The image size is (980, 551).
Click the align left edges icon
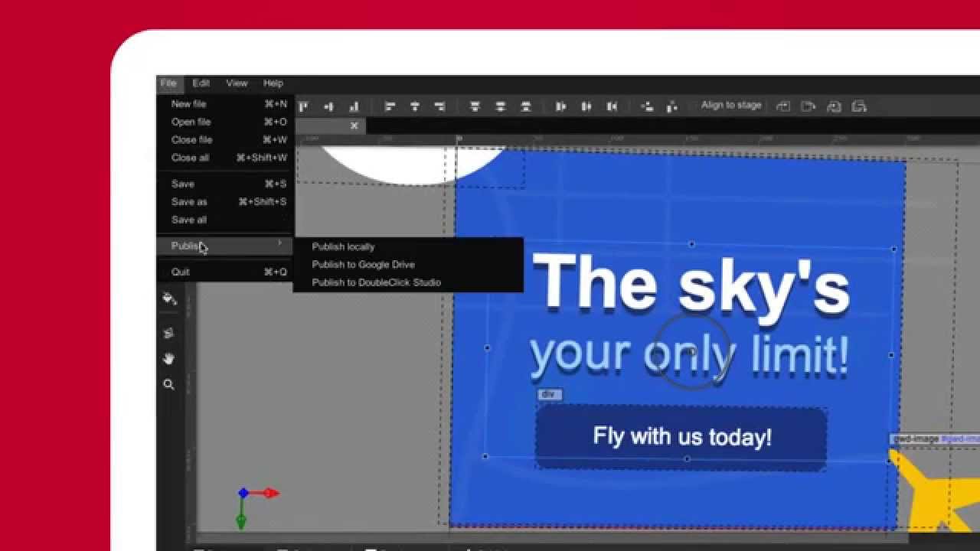pos(390,106)
